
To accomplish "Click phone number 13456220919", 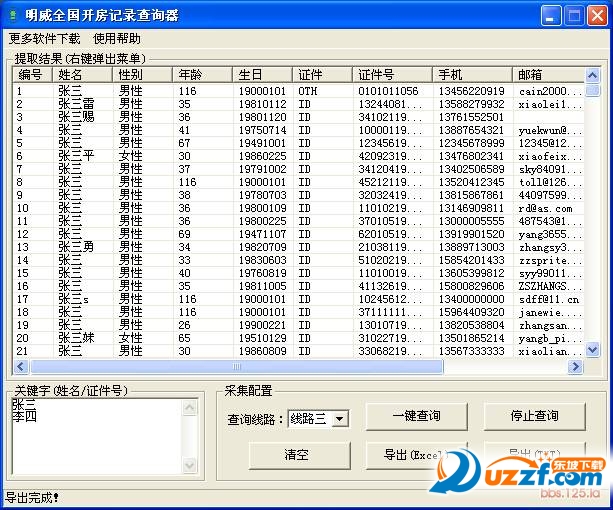I will click(471, 91).
